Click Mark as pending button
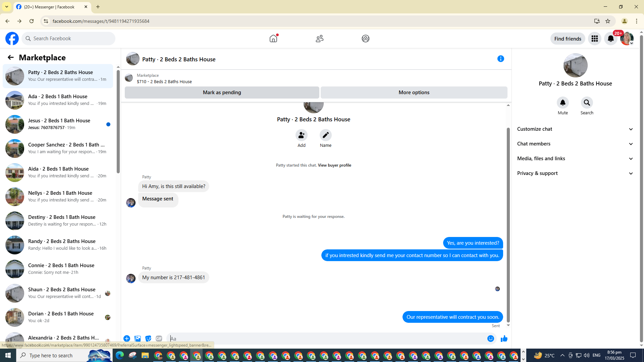The image size is (644, 362). click(222, 93)
